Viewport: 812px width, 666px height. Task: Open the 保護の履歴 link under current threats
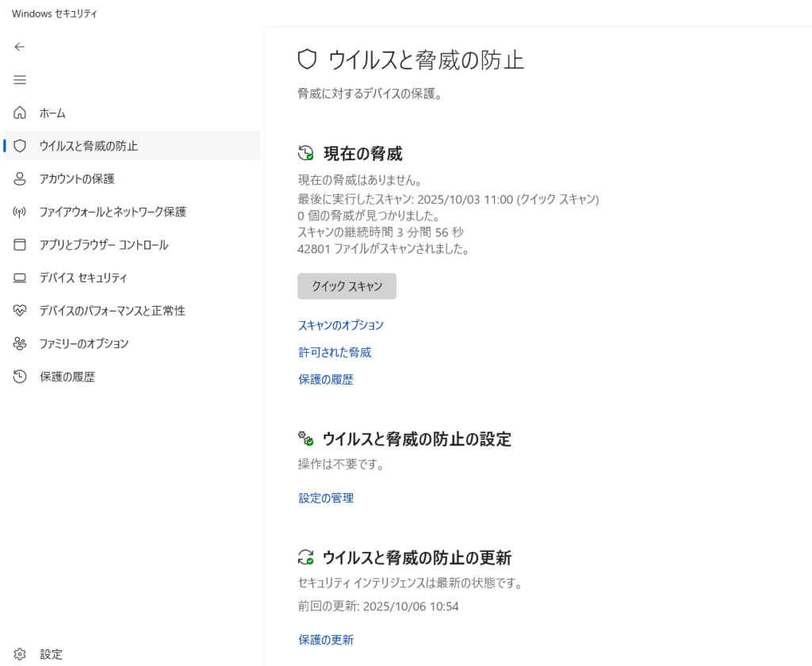tap(326, 380)
